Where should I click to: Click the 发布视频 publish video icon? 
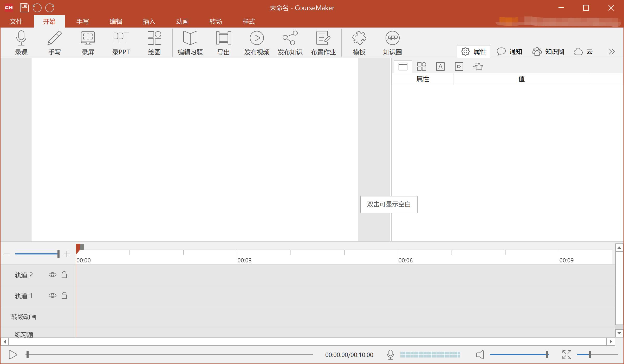(x=257, y=38)
